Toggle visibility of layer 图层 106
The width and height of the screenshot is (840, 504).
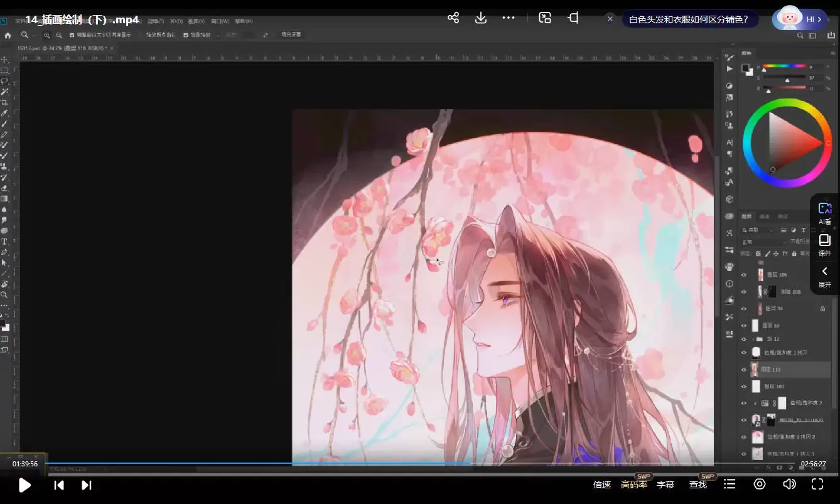pos(744,275)
